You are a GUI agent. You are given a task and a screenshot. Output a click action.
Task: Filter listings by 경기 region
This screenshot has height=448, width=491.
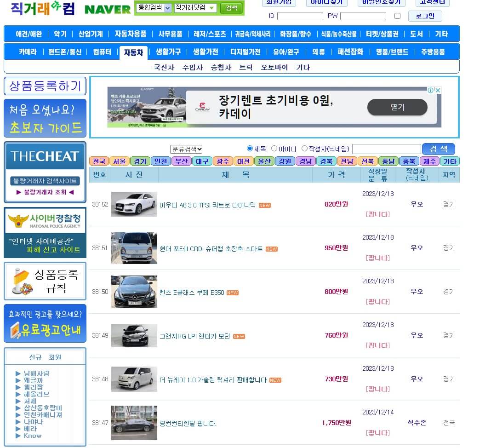(140, 161)
